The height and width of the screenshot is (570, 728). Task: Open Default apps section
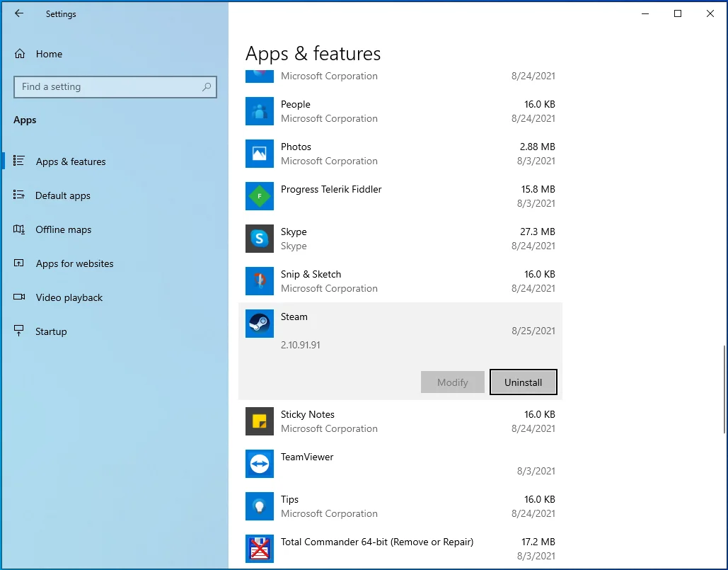click(x=63, y=195)
